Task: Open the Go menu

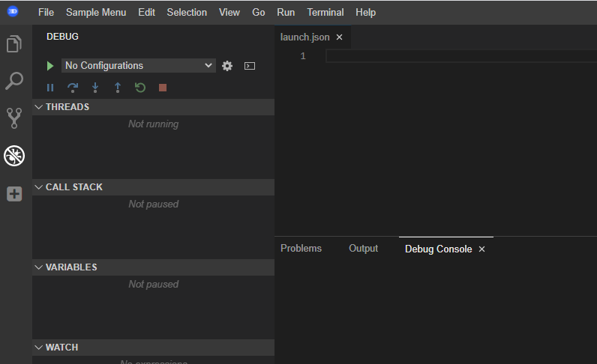Action: click(x=259, y=13)
